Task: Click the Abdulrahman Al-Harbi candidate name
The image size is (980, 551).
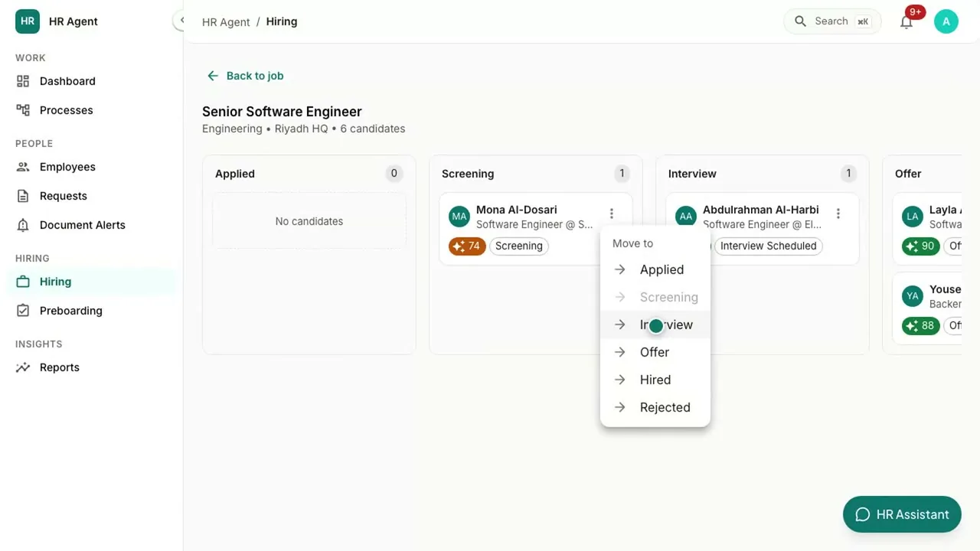Action: tap(761, 210)
